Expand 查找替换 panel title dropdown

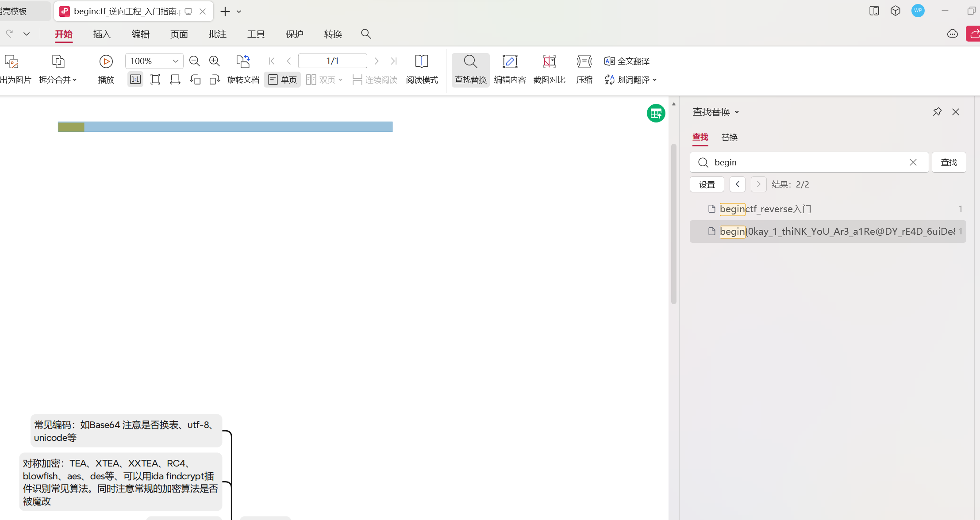[x=737, y=112]
